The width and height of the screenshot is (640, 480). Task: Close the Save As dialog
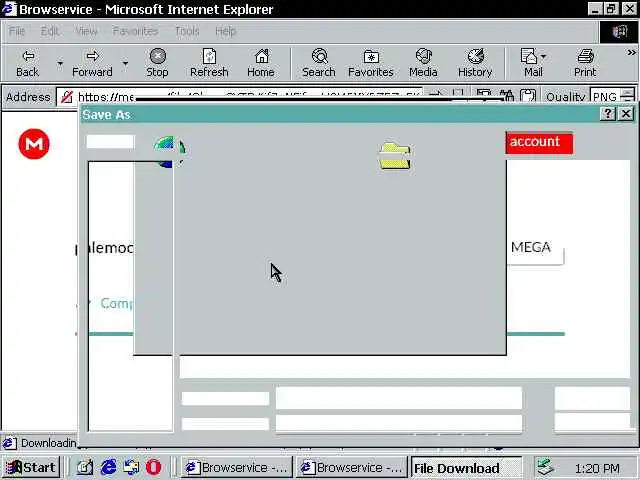click(626, 113)
